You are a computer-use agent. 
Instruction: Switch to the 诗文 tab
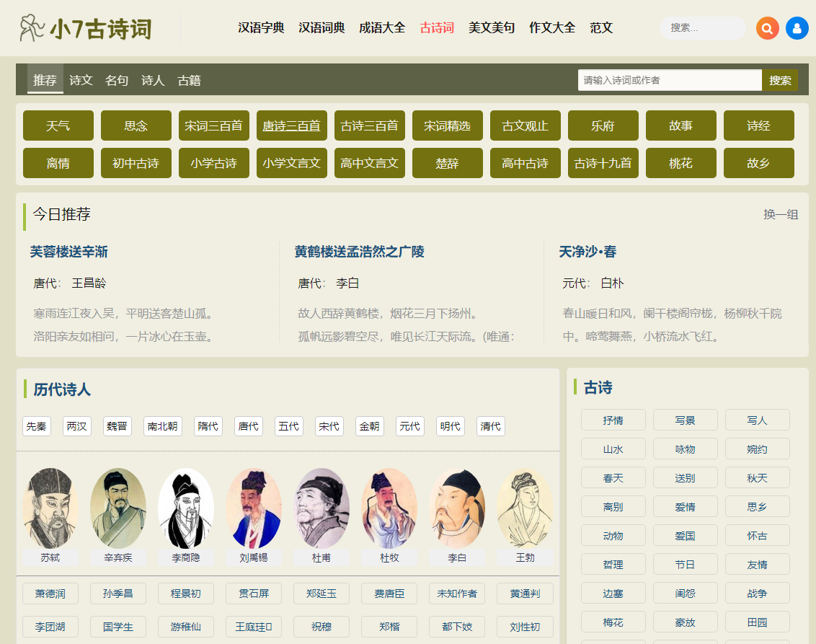[81, 80]
